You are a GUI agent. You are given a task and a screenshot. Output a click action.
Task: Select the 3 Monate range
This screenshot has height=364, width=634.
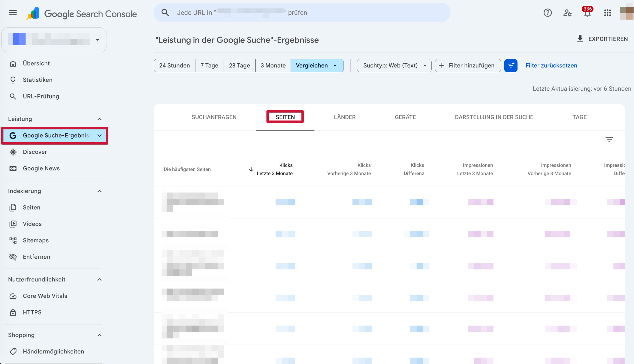pyautogui.click(x=273, y=66)
